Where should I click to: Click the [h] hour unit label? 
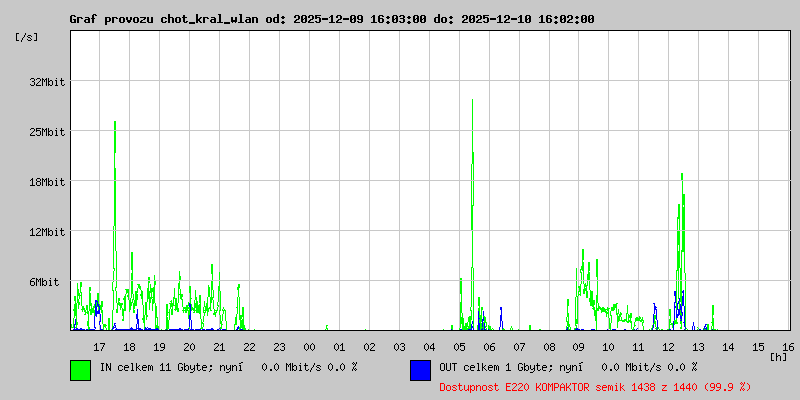point(779,357)
